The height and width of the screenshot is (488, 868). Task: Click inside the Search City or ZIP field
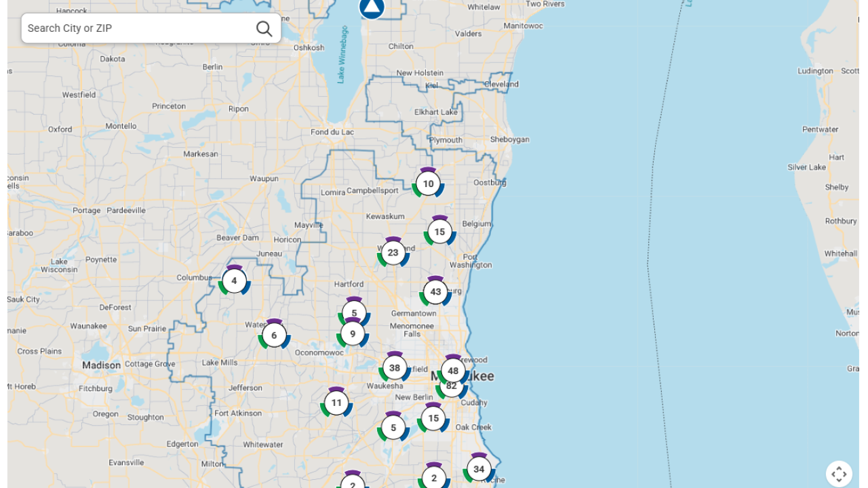pos(136,28)
